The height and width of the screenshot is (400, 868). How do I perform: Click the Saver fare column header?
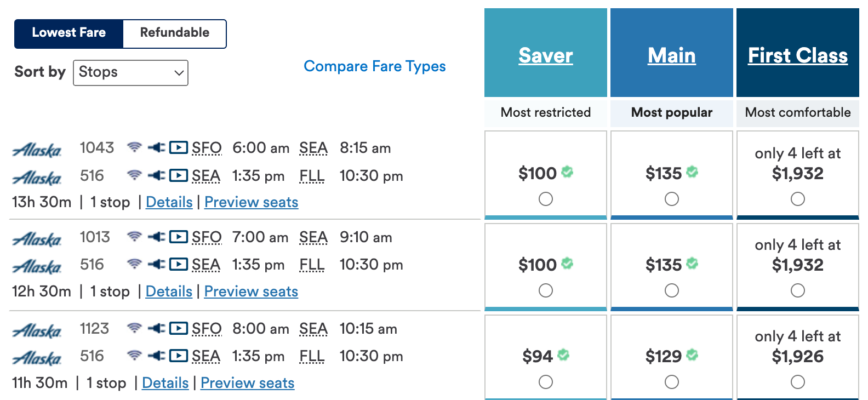546,55
